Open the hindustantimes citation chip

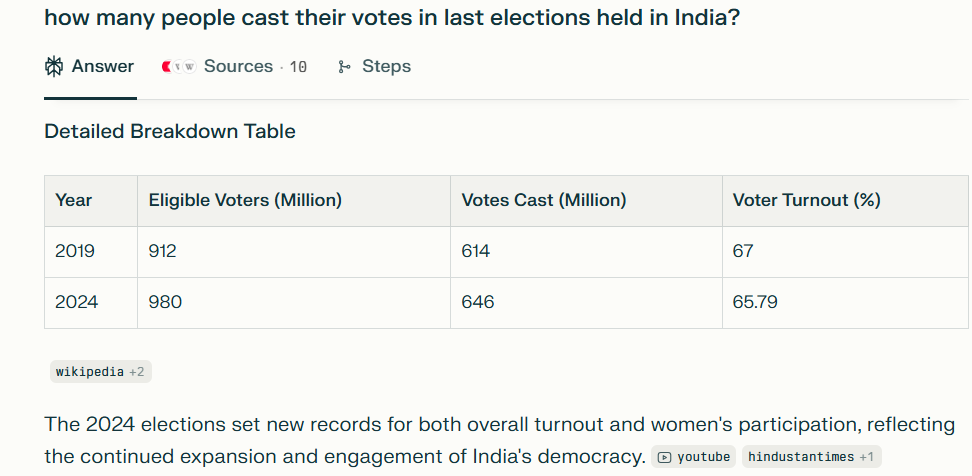[801, 457]
